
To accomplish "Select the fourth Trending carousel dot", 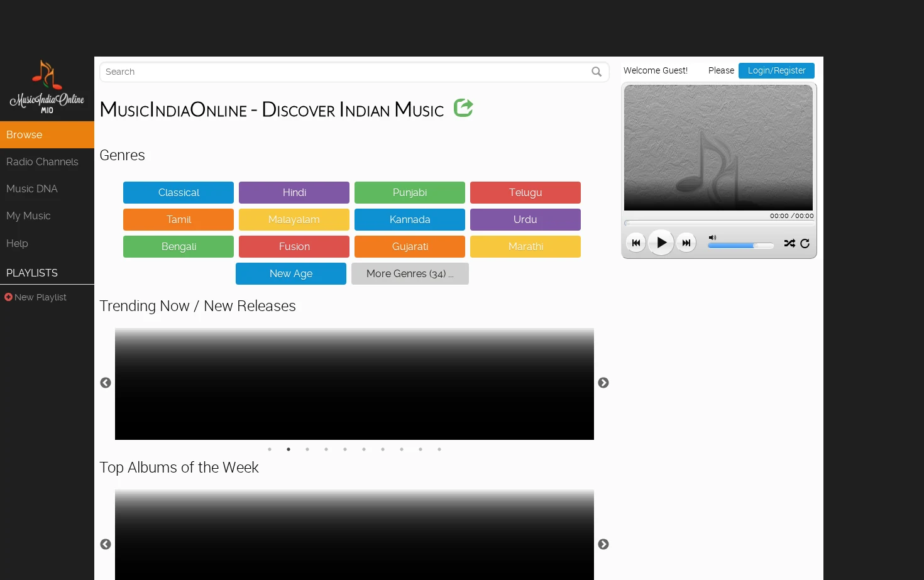I will tap(326, 449).
